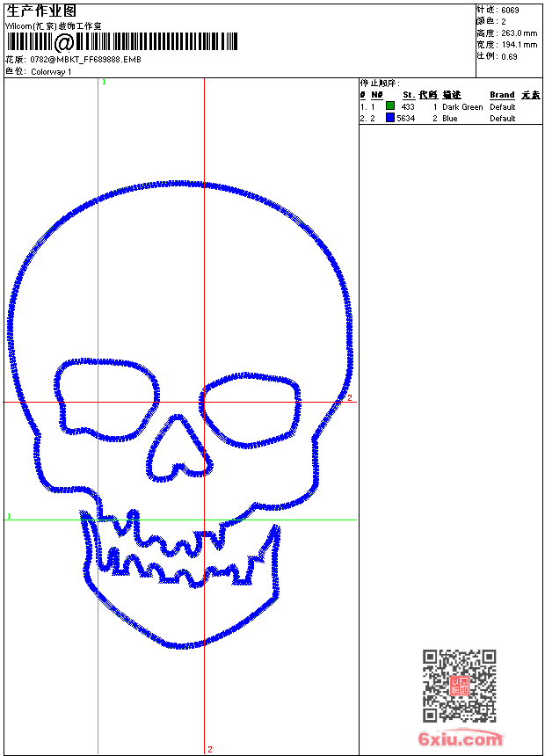Select the Dark Green stop sequence row
This screenshot has width=545, height=756.
pyautogui.click(x=440, y=106)
